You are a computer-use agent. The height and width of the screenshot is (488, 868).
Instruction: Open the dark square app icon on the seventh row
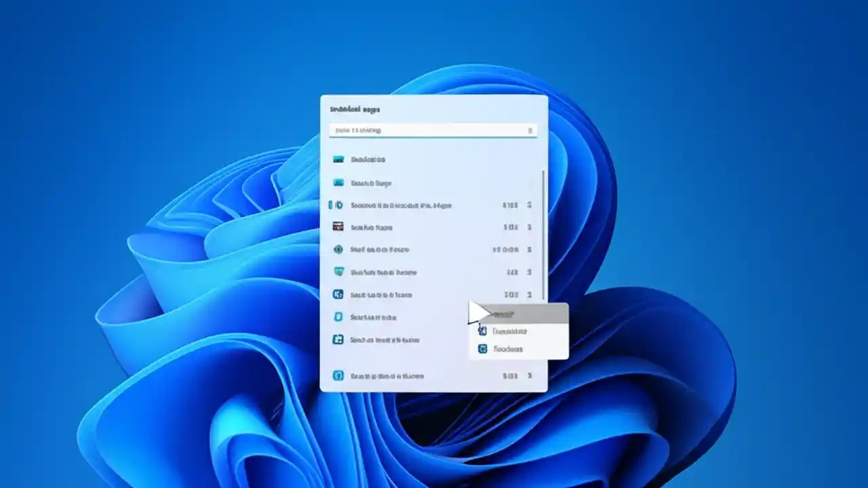[x=338, y=295]
